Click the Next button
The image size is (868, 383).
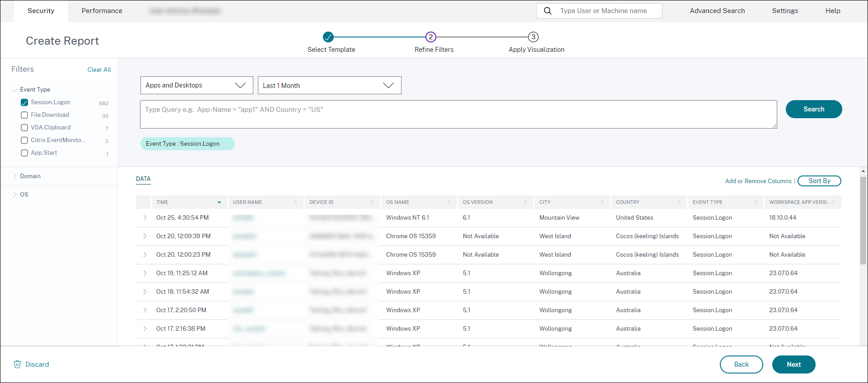pyautogui.click(x=793, y=365)
